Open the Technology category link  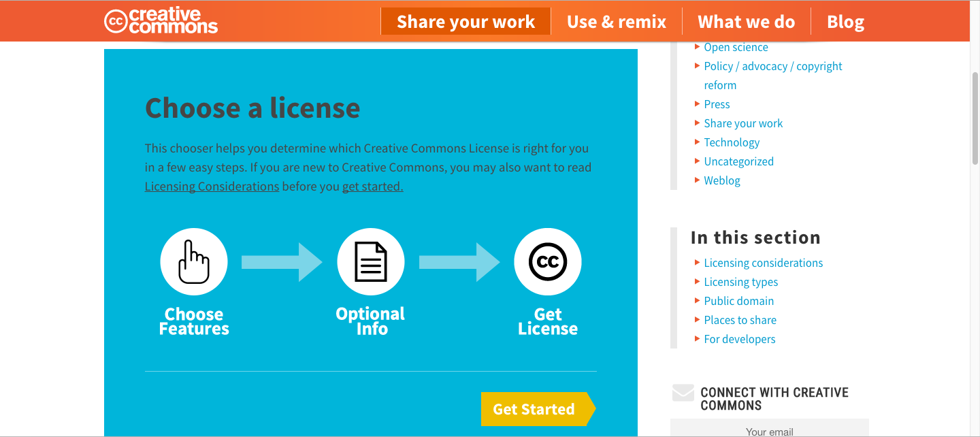click(x=732, y=142)
